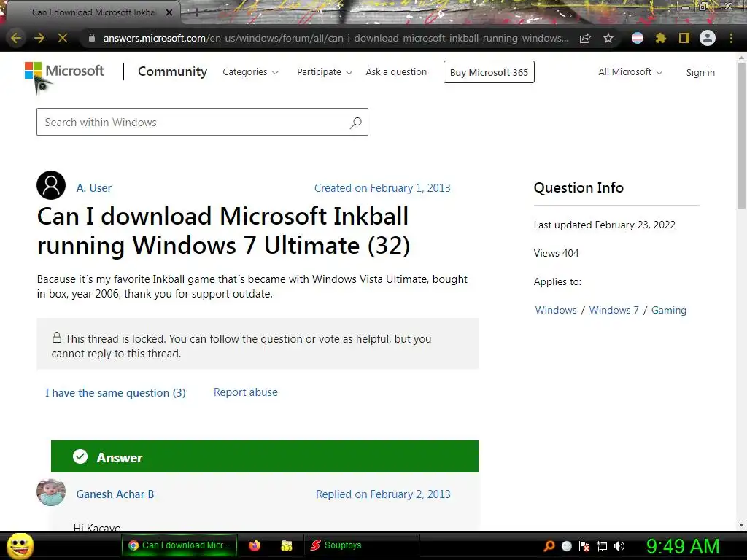This screenshot has width=747, height=560.
Task: Click the orange search tray icon
Action: click(x=549, y=545)
